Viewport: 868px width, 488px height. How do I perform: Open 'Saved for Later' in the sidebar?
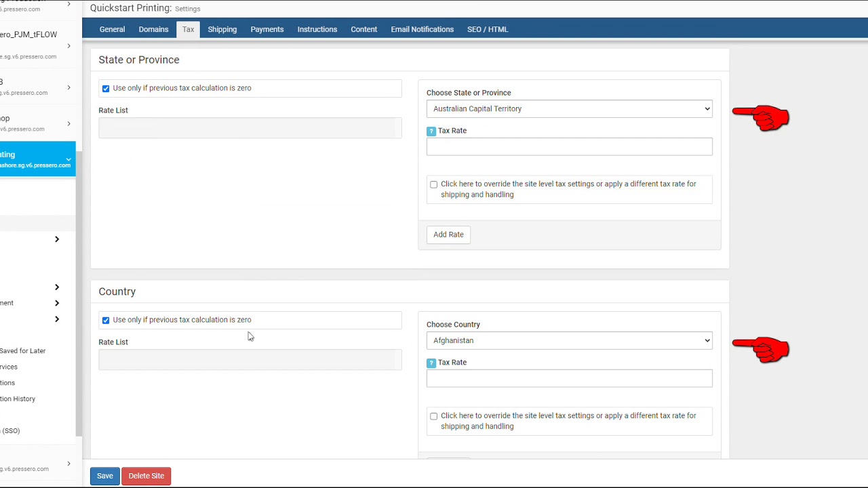[23, 351]
